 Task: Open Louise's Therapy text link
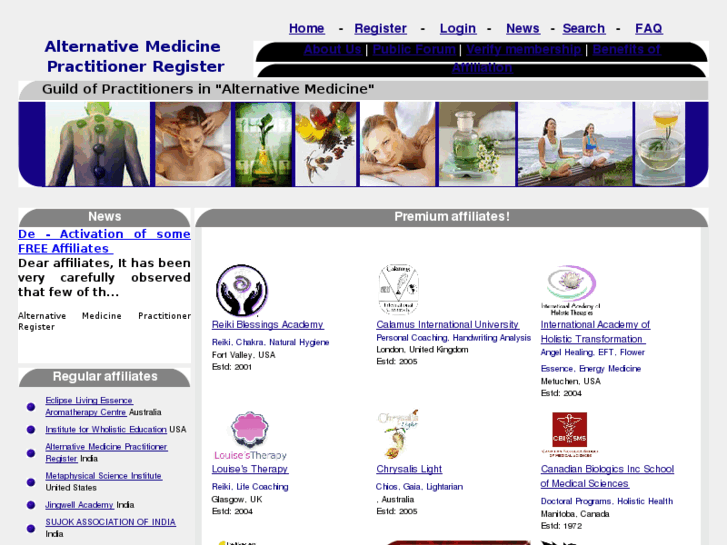click(x=250, y=469)
